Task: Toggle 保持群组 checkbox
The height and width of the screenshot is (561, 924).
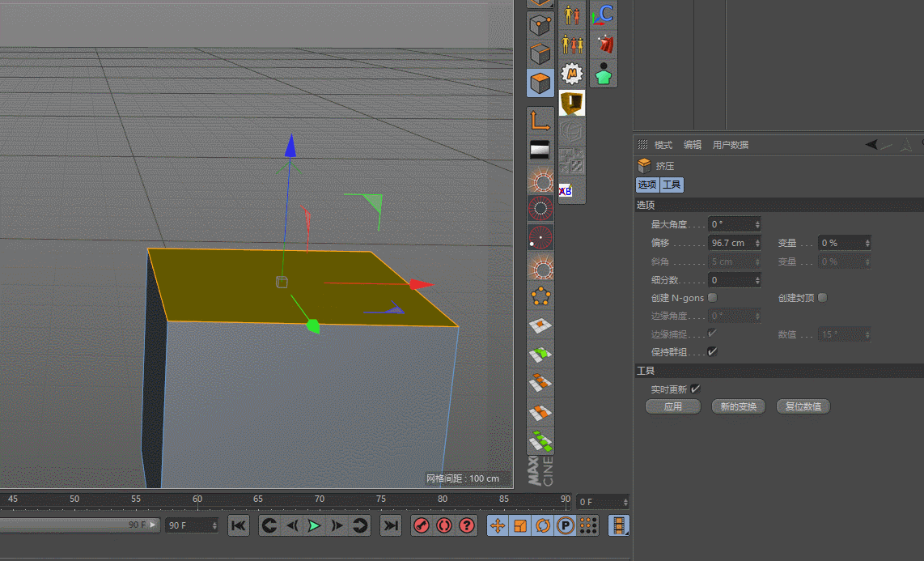Action: (713, 352)
